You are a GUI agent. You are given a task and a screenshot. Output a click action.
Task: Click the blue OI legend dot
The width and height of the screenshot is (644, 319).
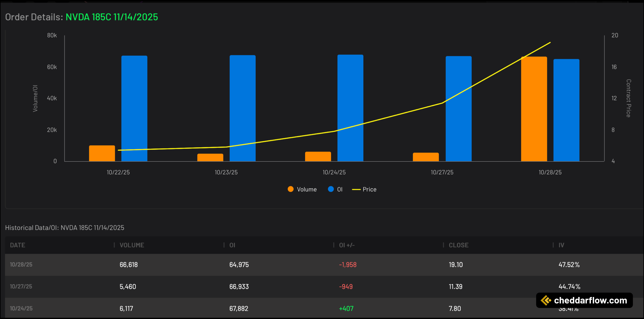click(331, 189)
